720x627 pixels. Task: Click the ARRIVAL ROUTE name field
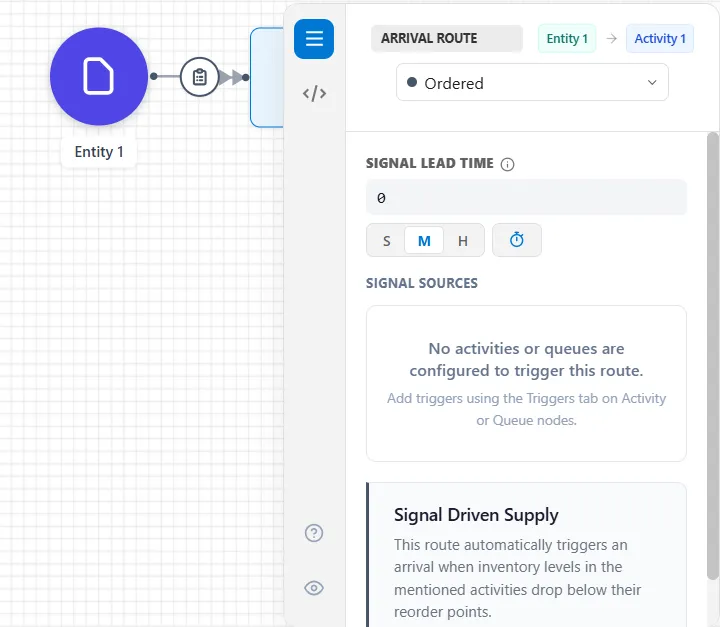click(447, 39)
